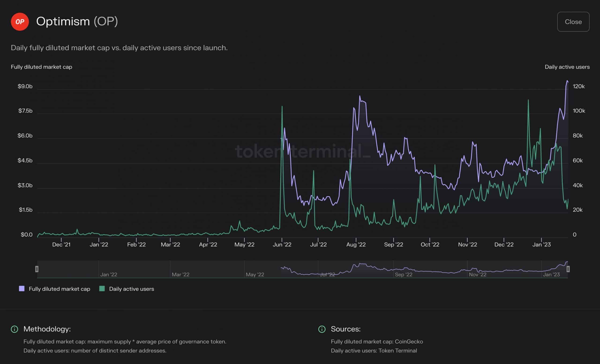Click the Sources info icon
The image size is (600, 364).
click(322, 329)
